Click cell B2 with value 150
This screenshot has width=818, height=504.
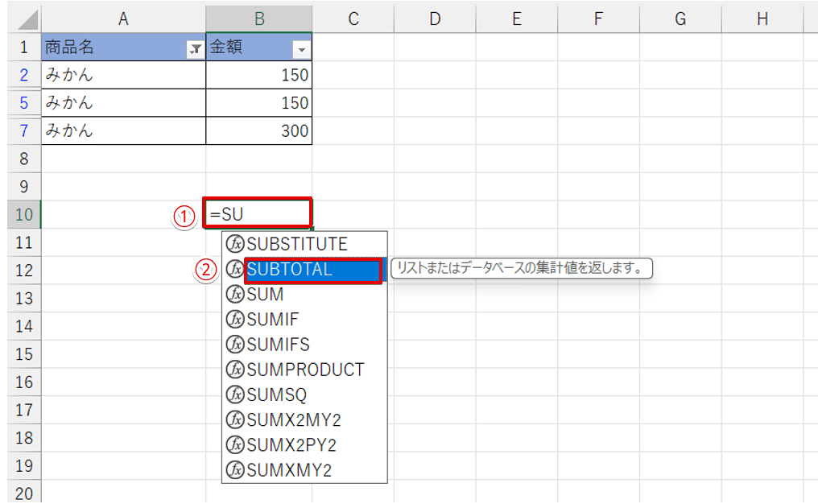pos(259,75)
